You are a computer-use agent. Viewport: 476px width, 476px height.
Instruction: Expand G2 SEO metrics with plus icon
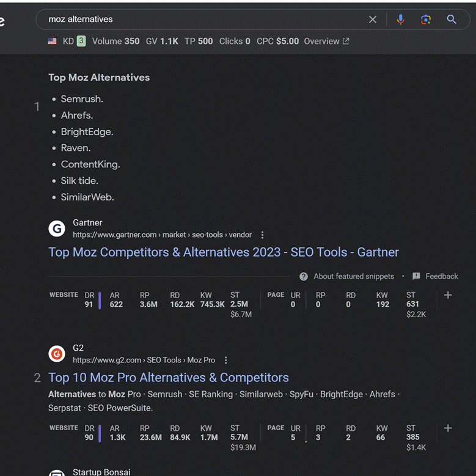point(448,428)
